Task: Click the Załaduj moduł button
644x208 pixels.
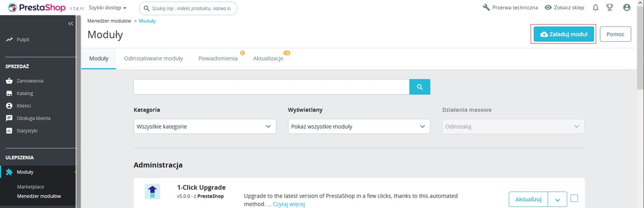Action: 564,35
